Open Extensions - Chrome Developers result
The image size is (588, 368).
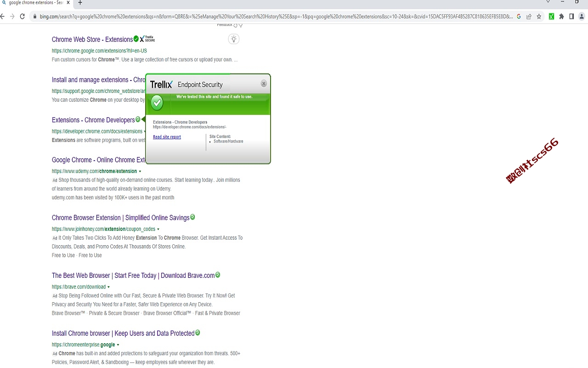[x=93, y=120]
